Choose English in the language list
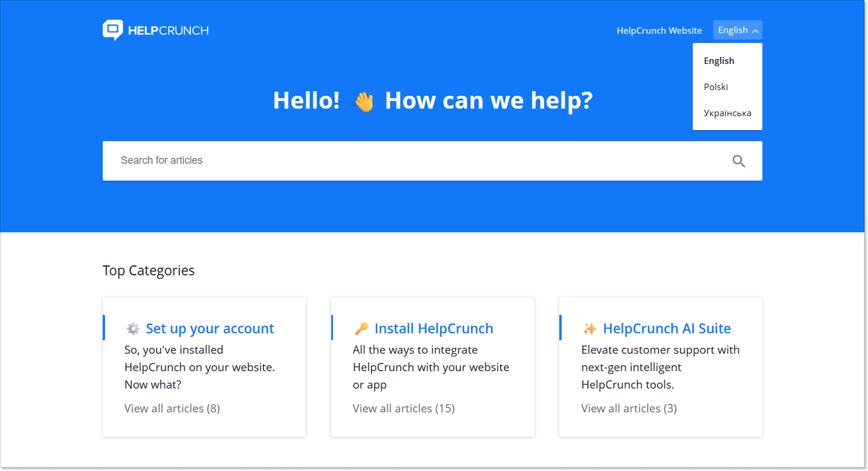868x471 pixels. (x=719, y=60)
